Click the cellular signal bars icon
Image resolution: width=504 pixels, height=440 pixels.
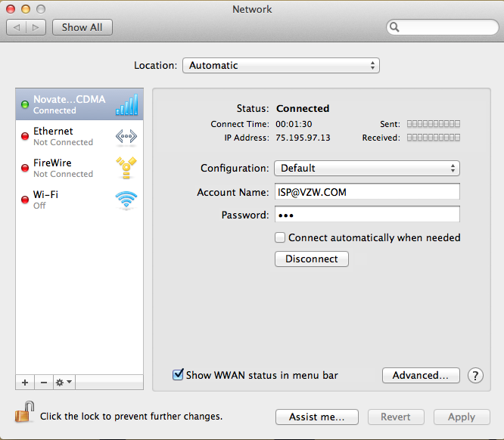coord(126,104)
